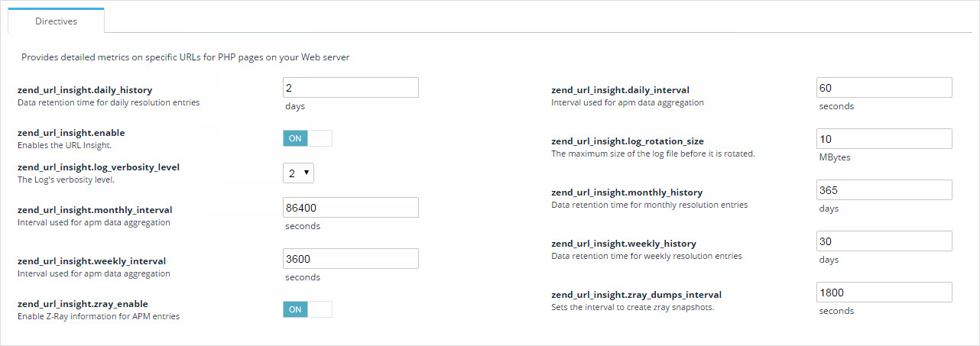This screenshot has height=346, width=980.
Task: Toggle the zend_url_insight.enable switch
Action: click(307, 138)
